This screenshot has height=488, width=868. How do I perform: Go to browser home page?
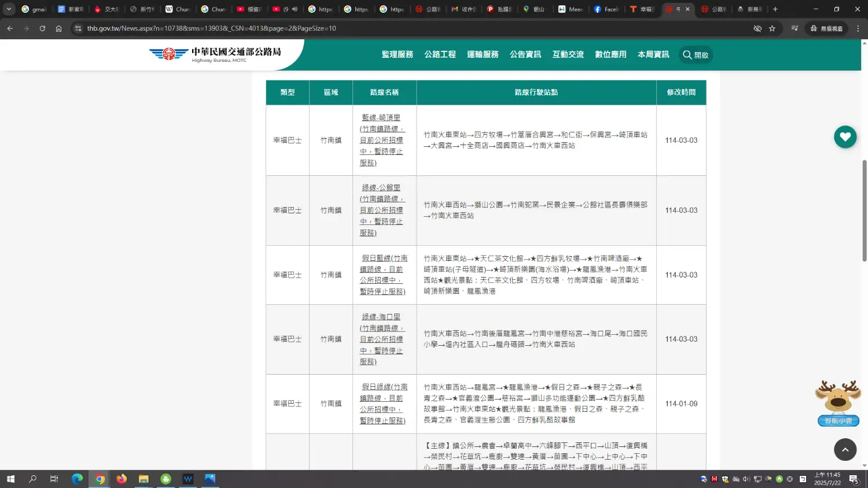point(58,28)
